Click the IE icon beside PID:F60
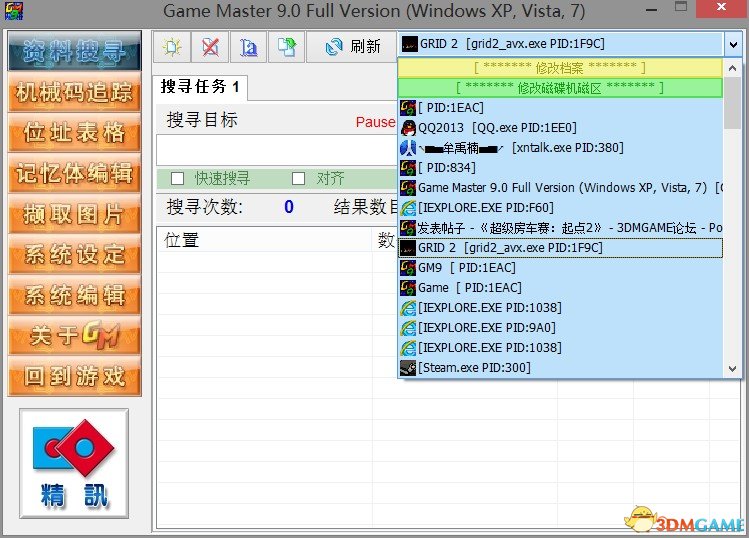749x538 pixels. (x=408, y=208)
